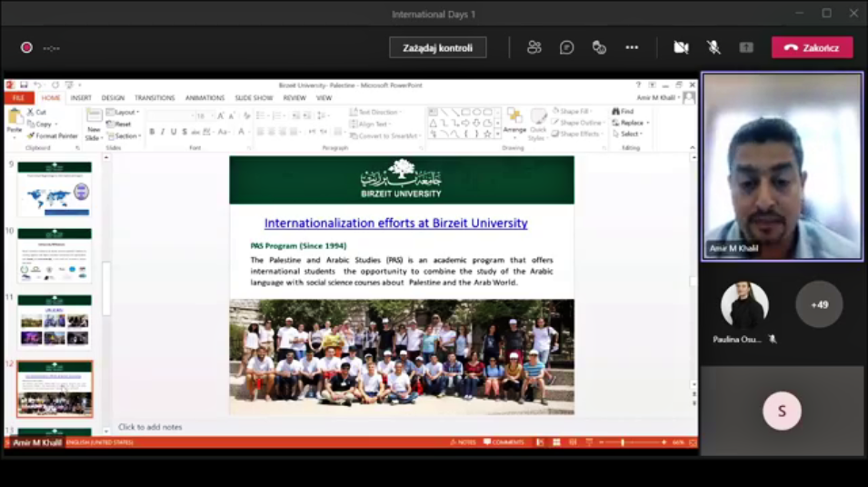This screenshot has height=487, width=868.
Task: Switch to the REVIEW ribbon tab
Action: (x=294, y=98)
